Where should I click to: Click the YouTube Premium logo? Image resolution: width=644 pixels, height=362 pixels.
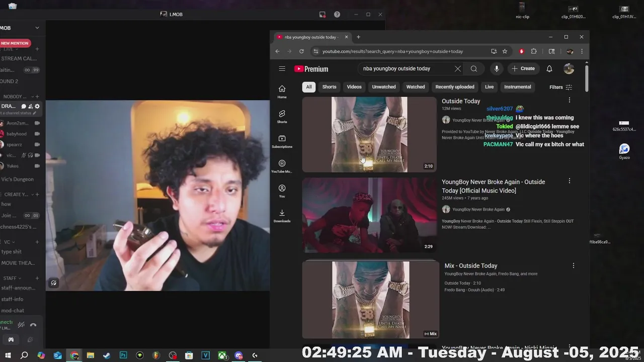point(311,69)
